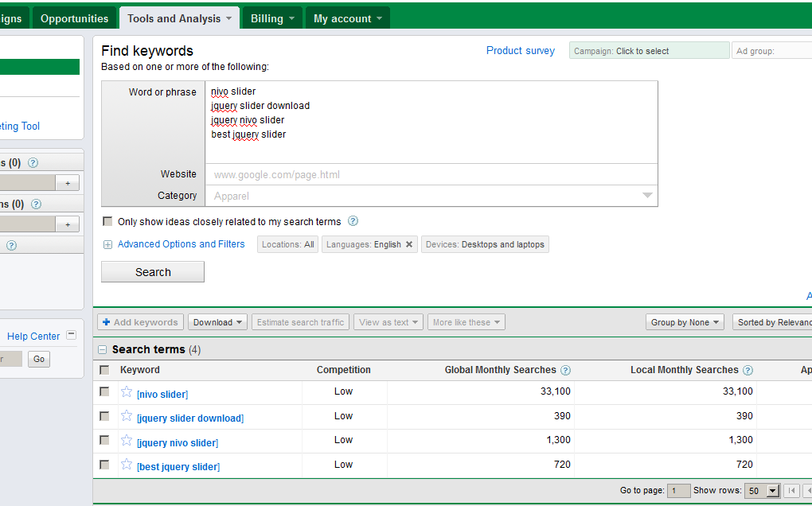Open the Product survey link
The width and height of the screenshot is (812, 506).
tap(520, 51)
